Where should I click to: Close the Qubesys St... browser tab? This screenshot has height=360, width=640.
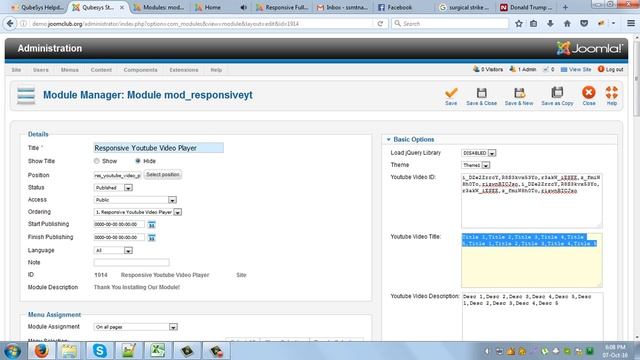coord(122,7)
